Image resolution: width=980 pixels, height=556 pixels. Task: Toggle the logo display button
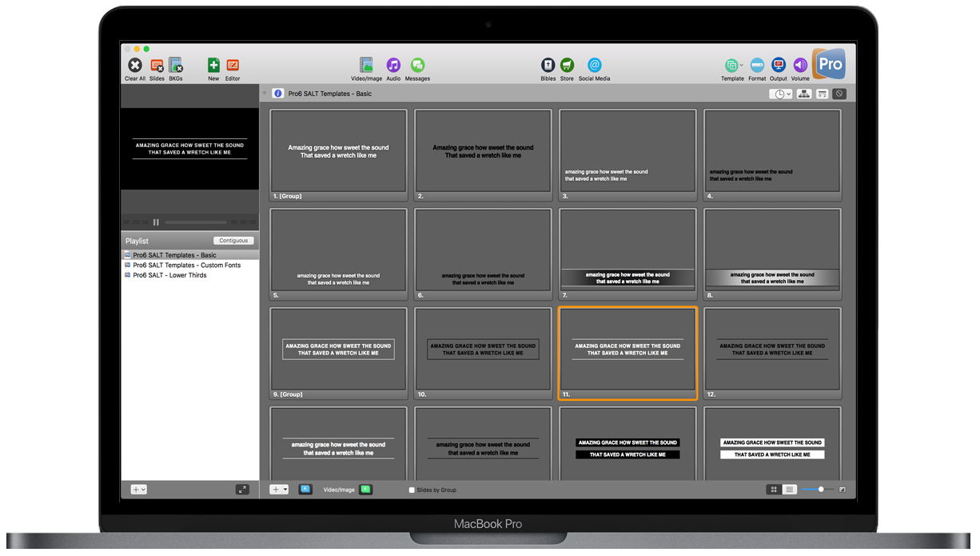839,94
